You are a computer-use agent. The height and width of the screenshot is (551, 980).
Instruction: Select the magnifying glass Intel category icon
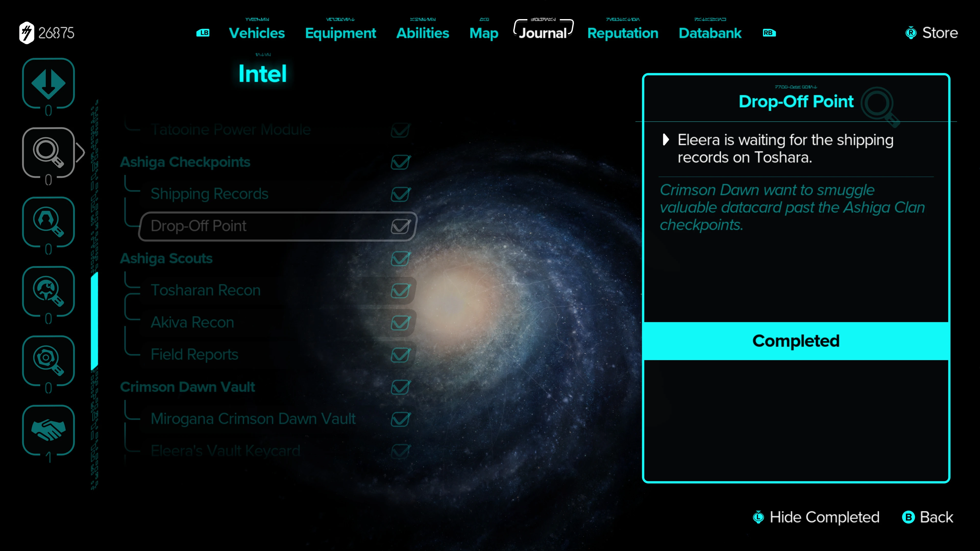48,153
